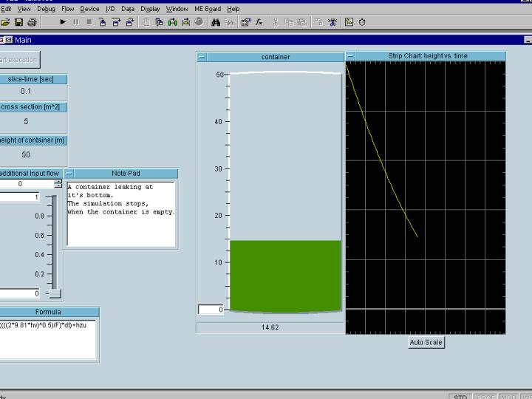Click the additional input flow slider handle
The width and height of the screenshot is (532, 399).
point(55,293)
